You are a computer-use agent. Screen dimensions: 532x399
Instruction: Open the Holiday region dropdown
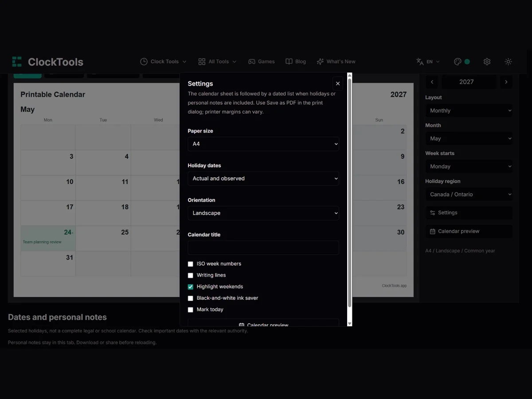click(x=469, y=195)
